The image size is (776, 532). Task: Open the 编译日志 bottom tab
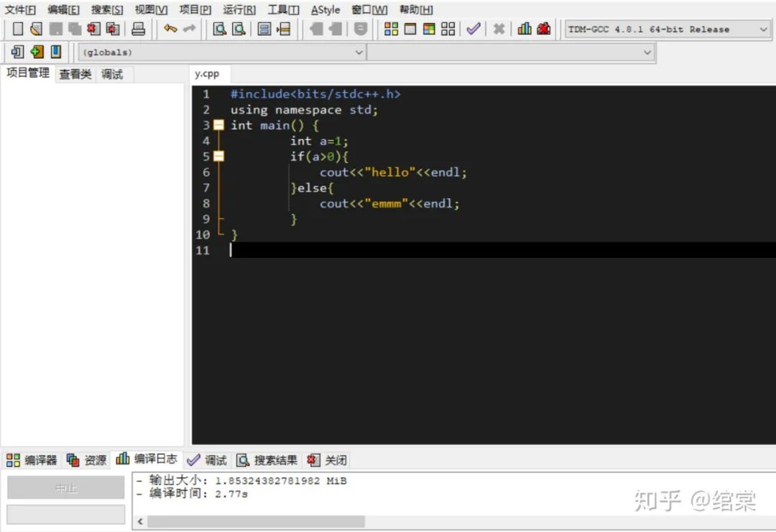(x=147, y=459)
